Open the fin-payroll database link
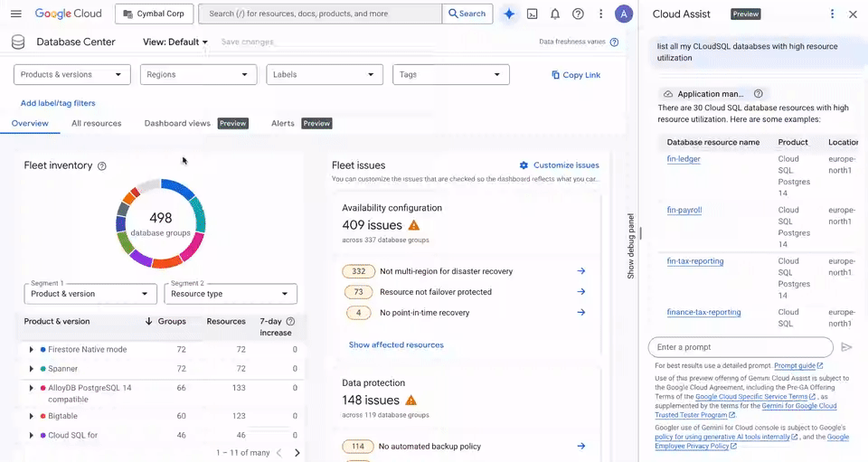 (684, 211)
